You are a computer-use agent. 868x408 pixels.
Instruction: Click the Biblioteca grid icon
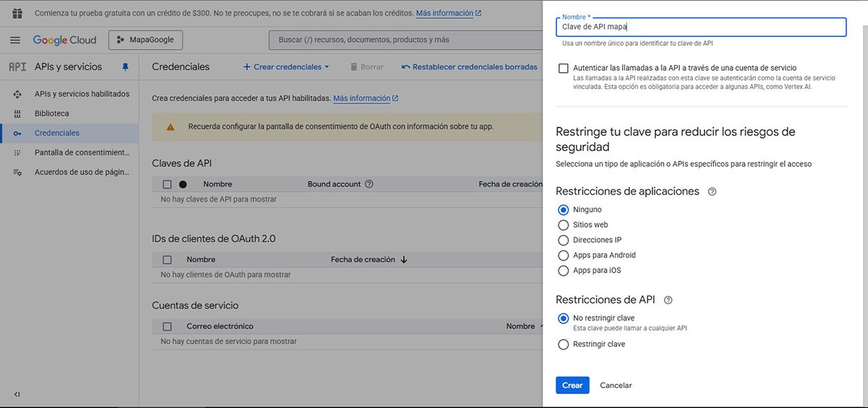click(x=17, y=114)
